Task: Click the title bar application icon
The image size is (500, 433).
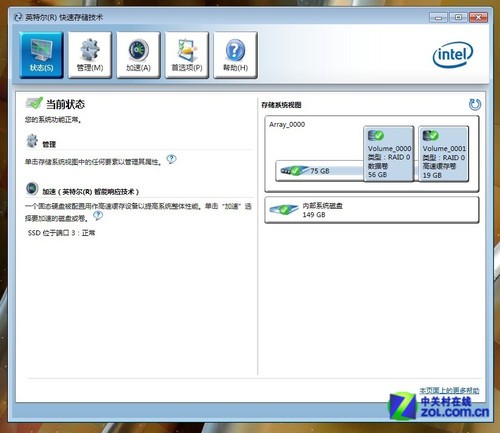Action: tap(18, 17)
